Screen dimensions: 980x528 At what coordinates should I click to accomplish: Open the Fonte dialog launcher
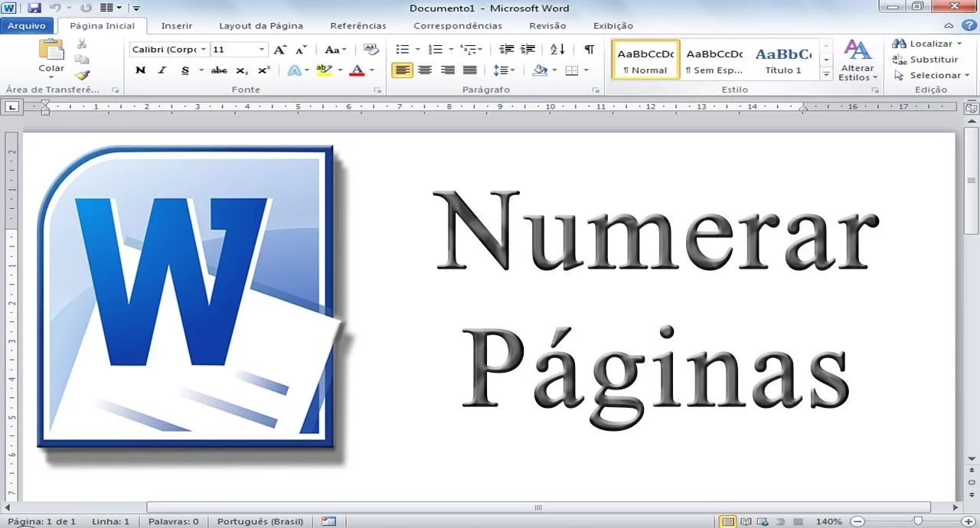point(377,90)
